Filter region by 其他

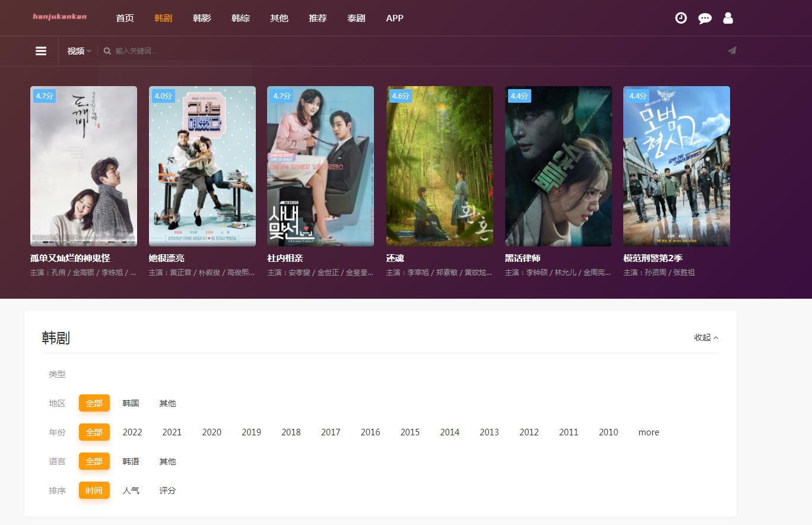(167, 403)
